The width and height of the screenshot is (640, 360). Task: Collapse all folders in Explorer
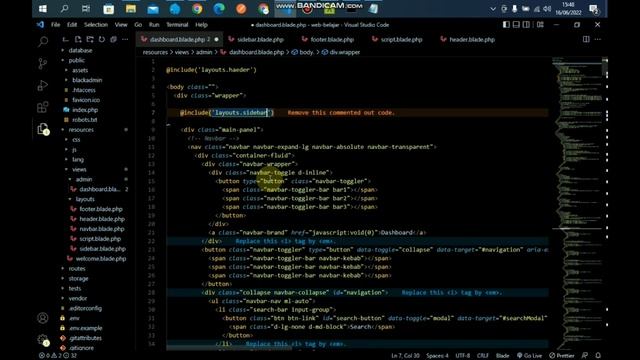[113, 40]
